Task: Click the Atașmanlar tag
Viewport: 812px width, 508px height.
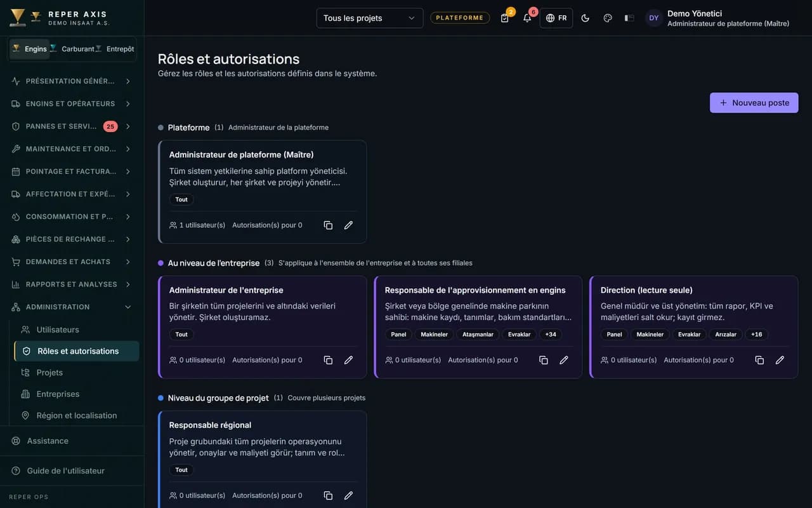Action: (x=478, y=335)
